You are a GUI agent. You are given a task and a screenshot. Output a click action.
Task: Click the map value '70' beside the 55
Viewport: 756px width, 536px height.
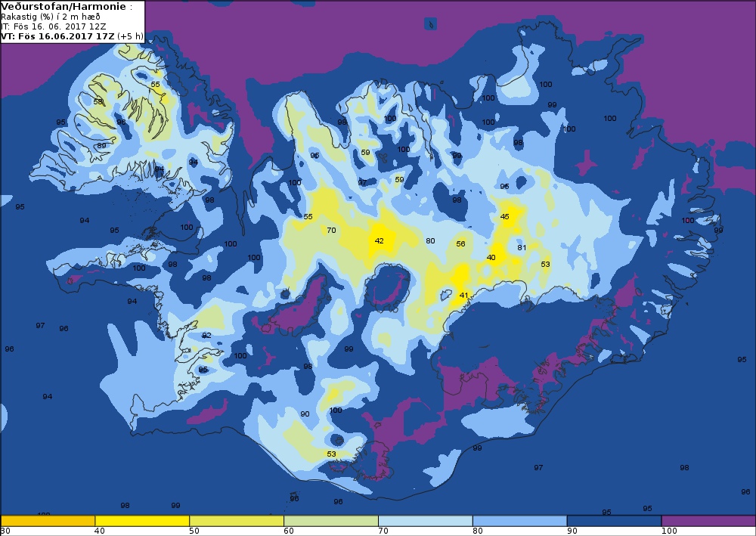tap(331, 230)
